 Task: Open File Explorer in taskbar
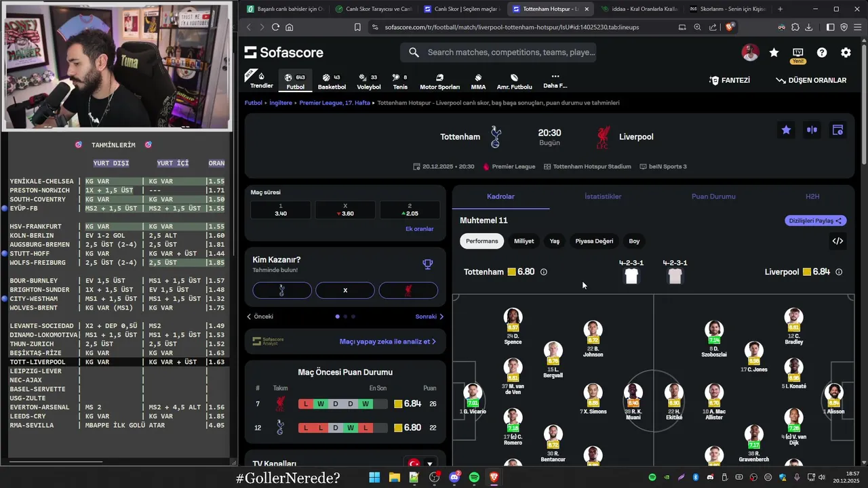tap(394, 478)
